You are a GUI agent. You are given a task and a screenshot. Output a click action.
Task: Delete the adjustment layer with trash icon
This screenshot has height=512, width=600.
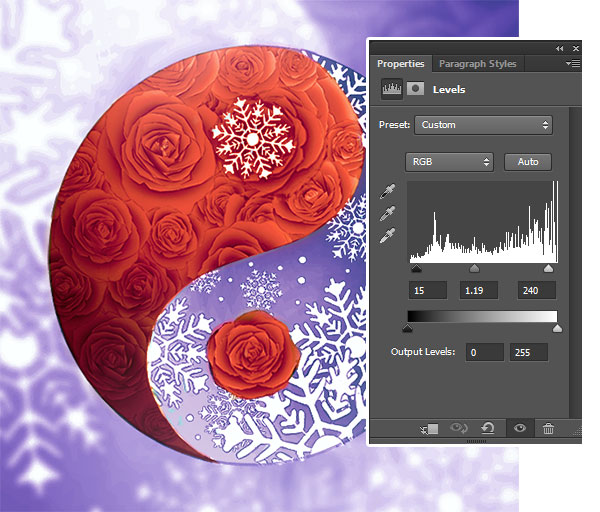548,428
